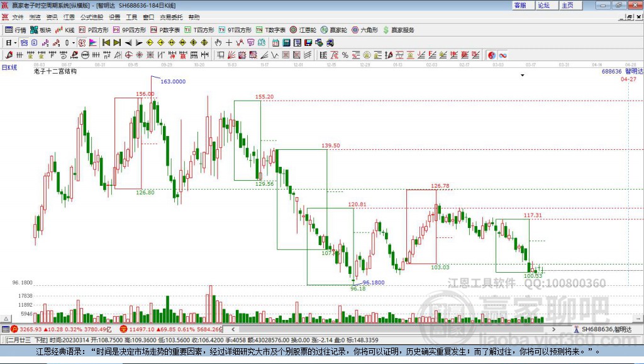
Task: Open the calculator icon in toolbar
Action: click(x=286, y=42)
